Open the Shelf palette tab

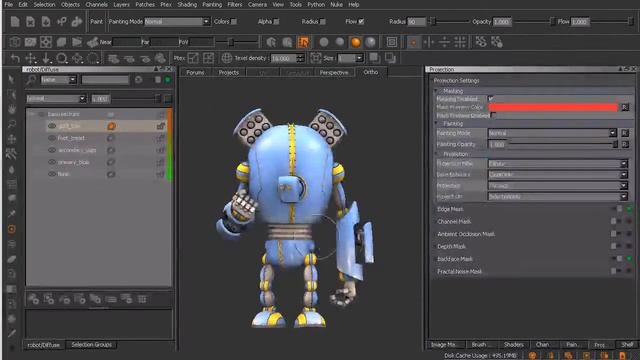(627, 344)
